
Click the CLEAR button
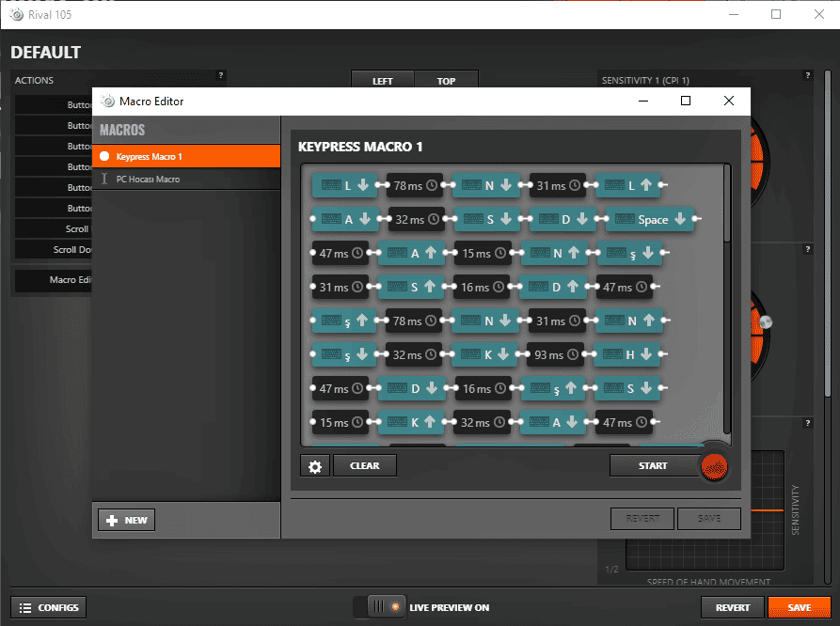(x=364, y=465)
